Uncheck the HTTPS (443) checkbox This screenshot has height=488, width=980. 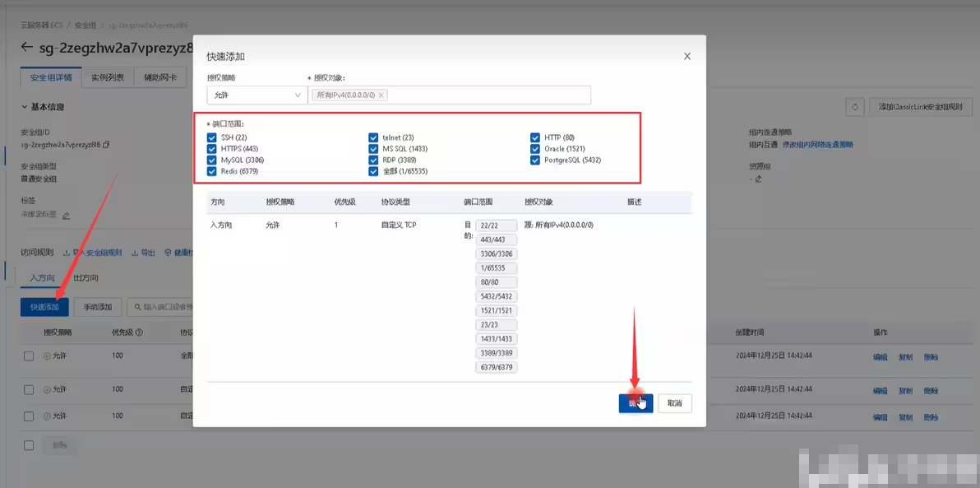pos(211,149)
